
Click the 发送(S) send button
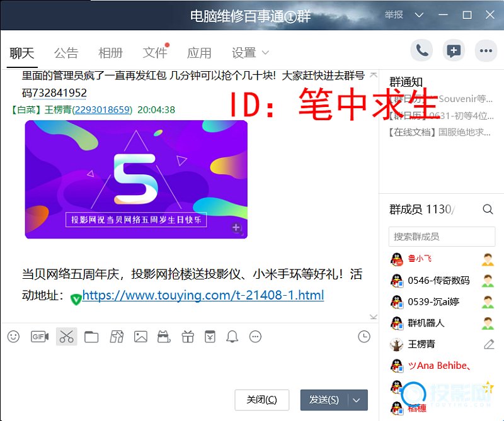click(324, 400)
